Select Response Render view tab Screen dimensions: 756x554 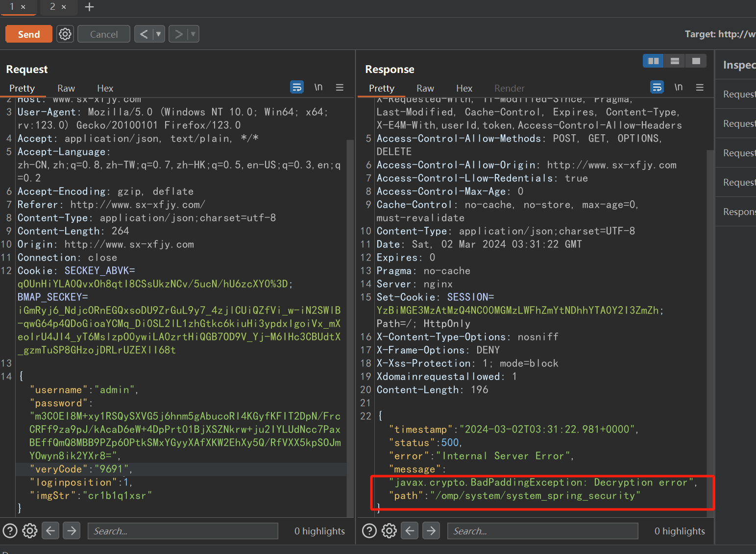(510, 88)
